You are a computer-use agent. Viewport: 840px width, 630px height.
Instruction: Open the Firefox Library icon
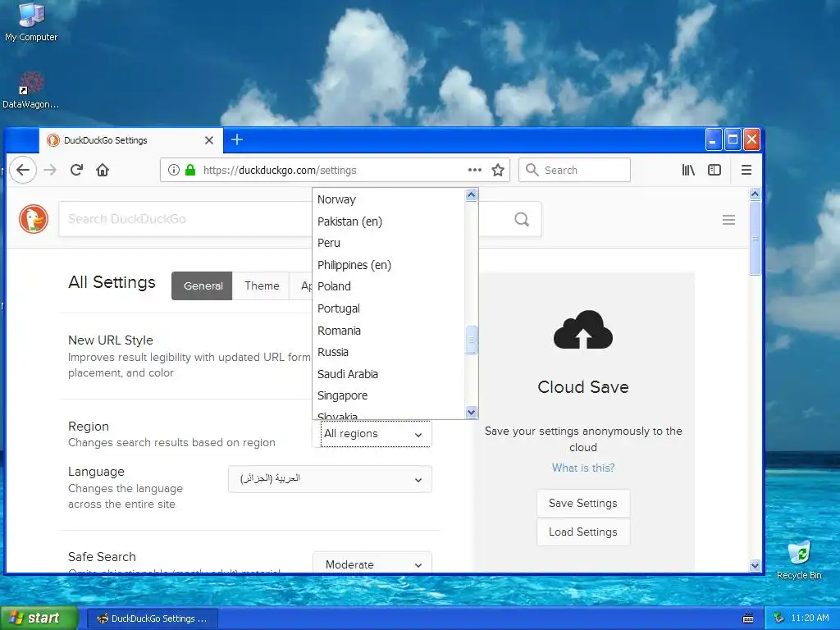688,171
